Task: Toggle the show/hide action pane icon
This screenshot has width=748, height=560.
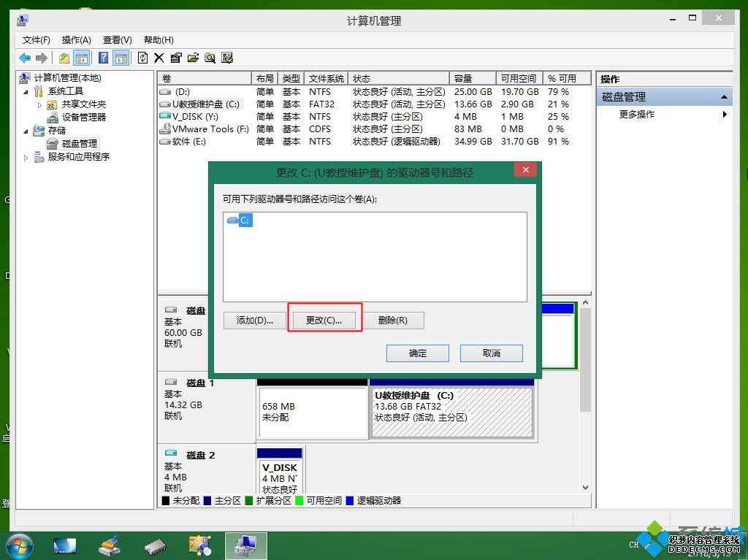Action: tap(121, 58)
